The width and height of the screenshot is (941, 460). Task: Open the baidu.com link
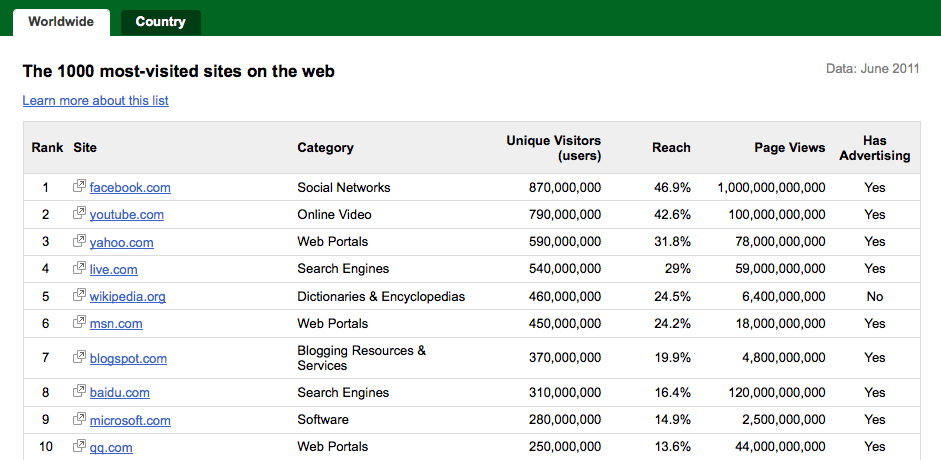tap(120, 393)
